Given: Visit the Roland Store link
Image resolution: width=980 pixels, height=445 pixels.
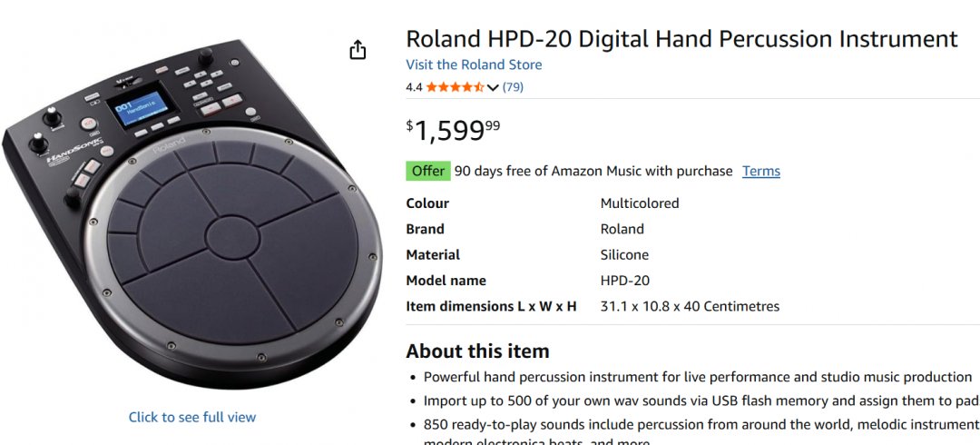Looking at the screenshot, I should click(x=474, y=64).
